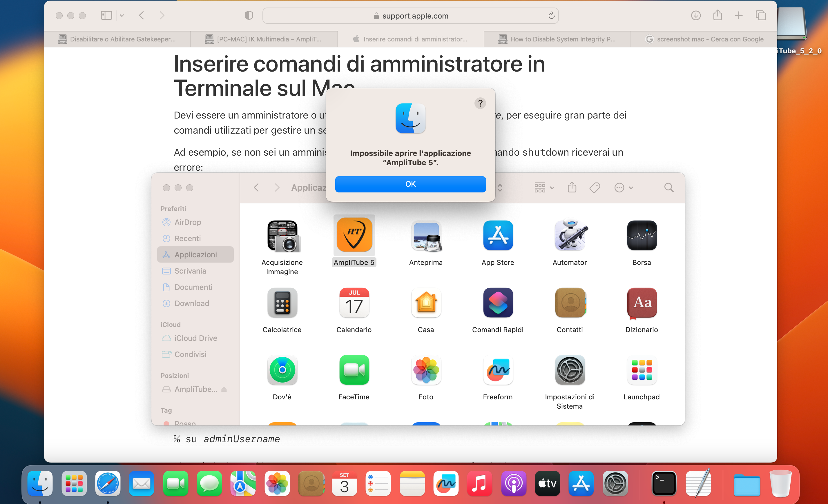Open help with the question mark button

tap(480, 103)
